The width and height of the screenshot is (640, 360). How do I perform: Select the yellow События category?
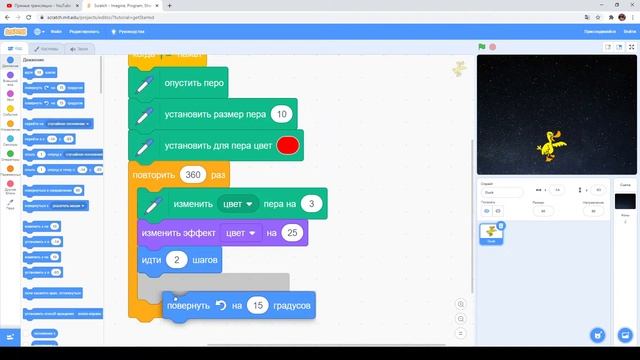click(x=10, y=109)
